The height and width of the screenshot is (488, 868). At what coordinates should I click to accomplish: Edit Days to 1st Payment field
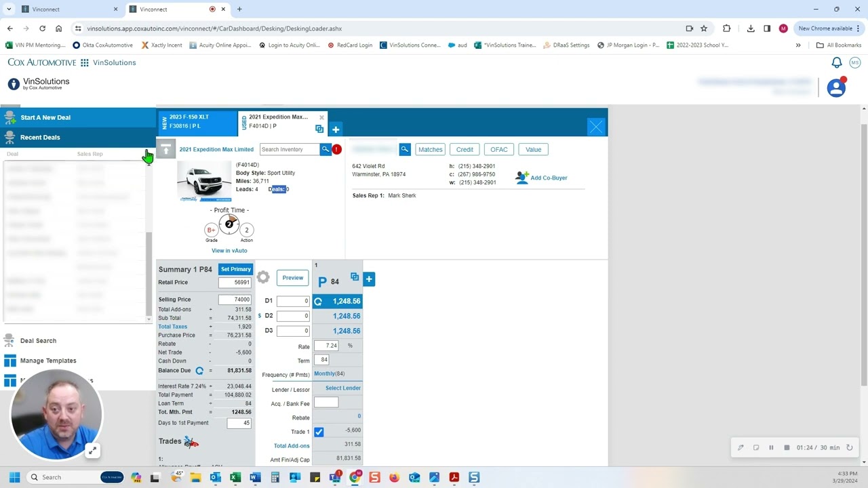[239, 423]
